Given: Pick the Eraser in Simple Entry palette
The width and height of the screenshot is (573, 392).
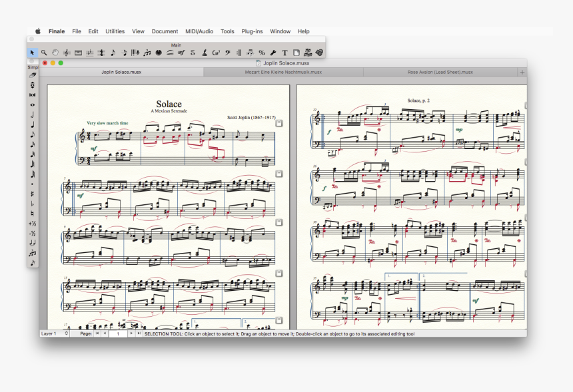Looking at the screenshot, I should point(33,75).
